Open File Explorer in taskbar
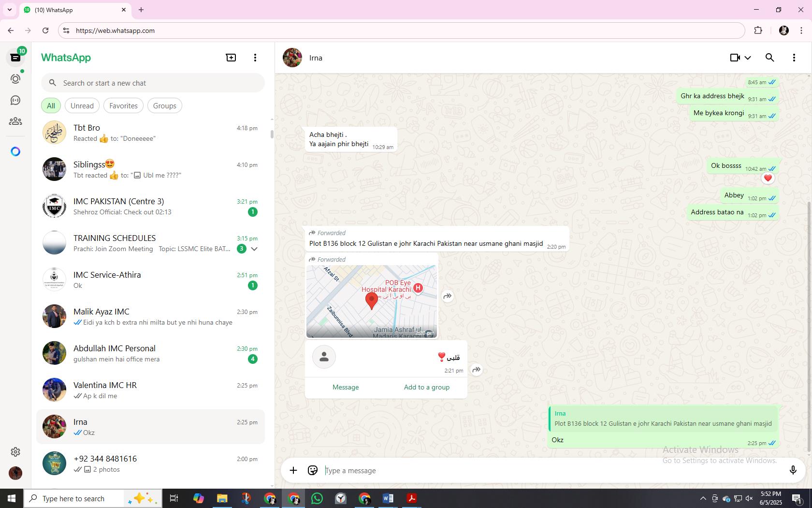Image resolution: width=812 pixels, height=508 pixels. coord(222,498)
